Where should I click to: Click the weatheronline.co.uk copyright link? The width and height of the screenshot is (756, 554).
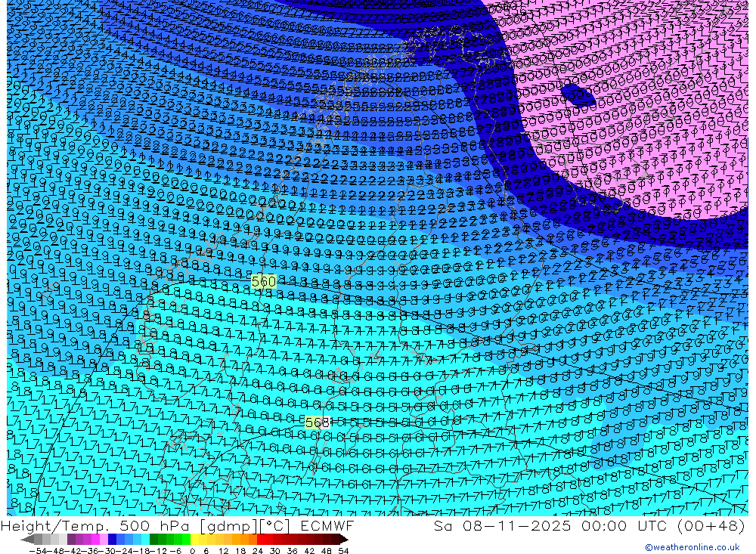coord(692,547)
